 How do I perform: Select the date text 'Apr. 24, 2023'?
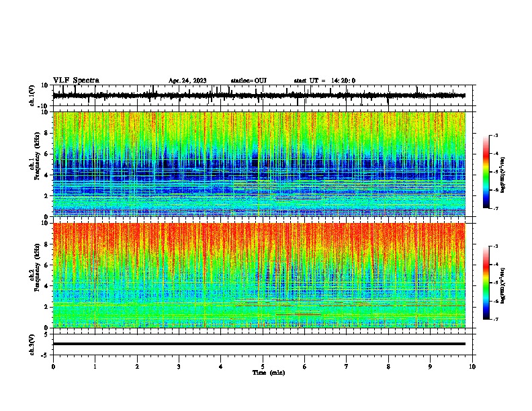pos(187,81)
